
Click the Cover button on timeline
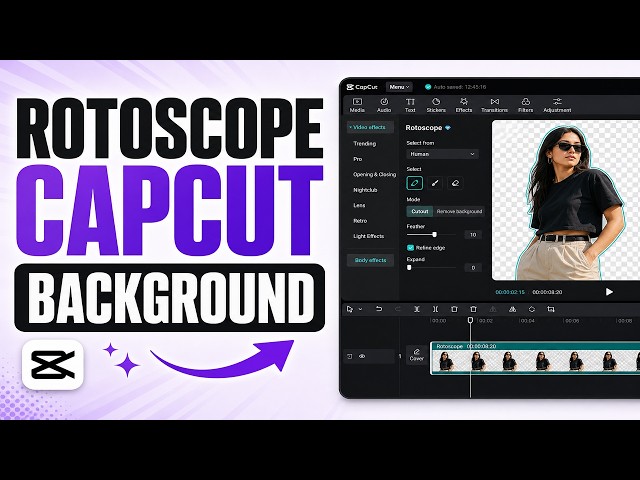[x=417, y=354]
